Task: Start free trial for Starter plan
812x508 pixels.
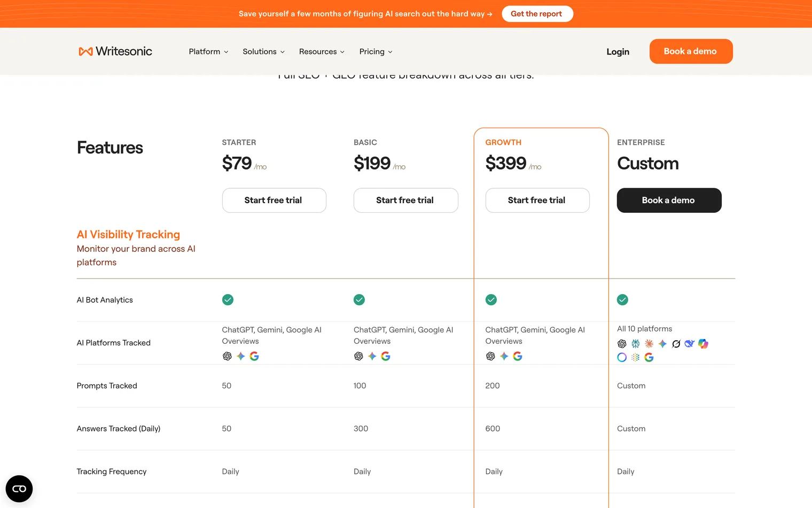Action: [274, 201]
